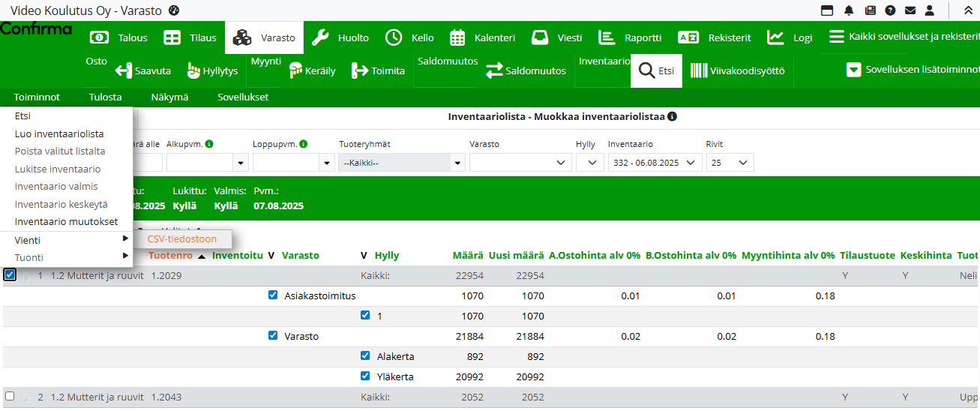Click the notification bell icon
980x411 pixels.
coord(849,10)
